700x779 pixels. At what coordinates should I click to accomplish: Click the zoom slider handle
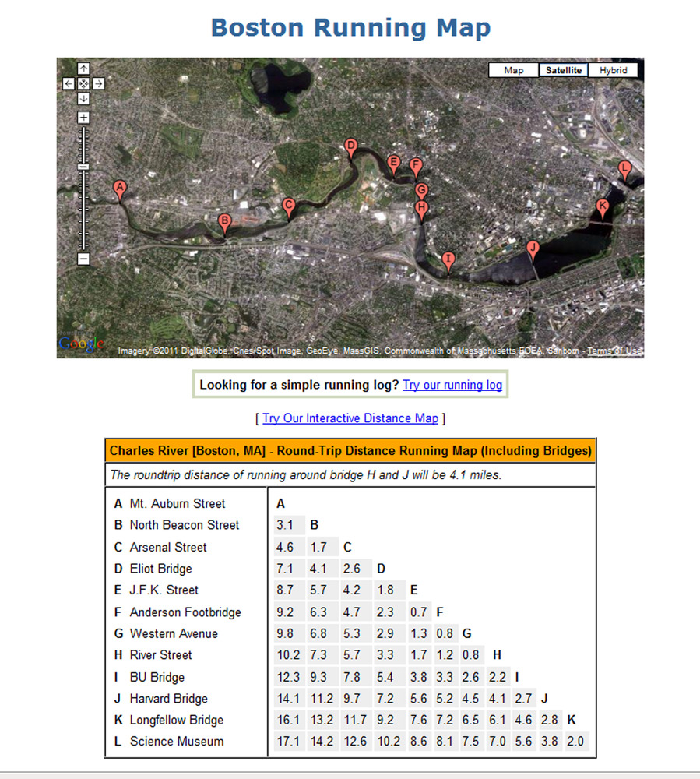pos(83,167)
